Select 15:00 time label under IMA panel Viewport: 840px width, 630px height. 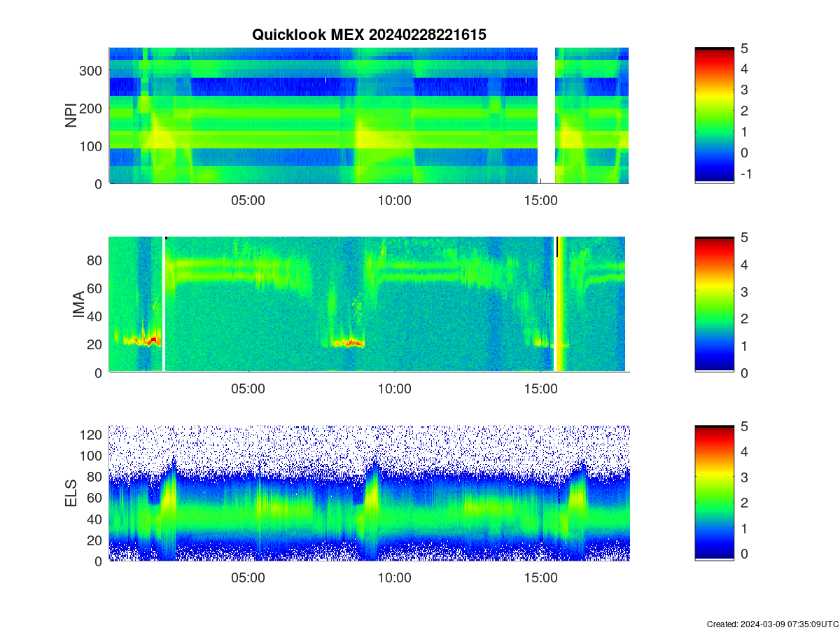pyautogui.click(x=540, y=390)
